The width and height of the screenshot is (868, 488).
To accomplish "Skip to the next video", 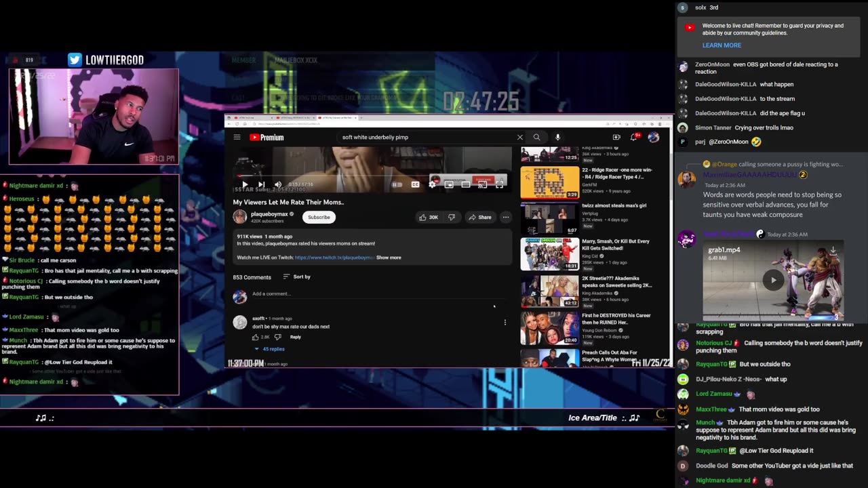I will [261, 184].
